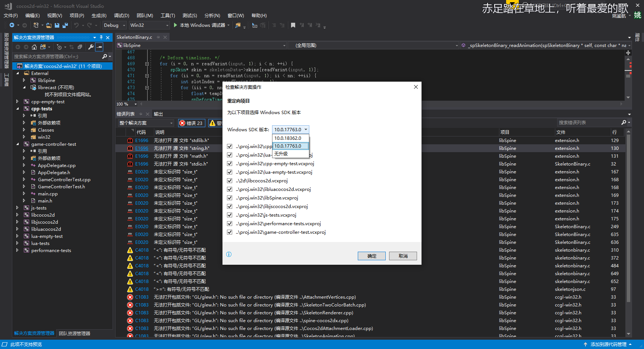Click the 取消 cancel button
The height and width of the screenshot is (349, 644).
point(403,256)
